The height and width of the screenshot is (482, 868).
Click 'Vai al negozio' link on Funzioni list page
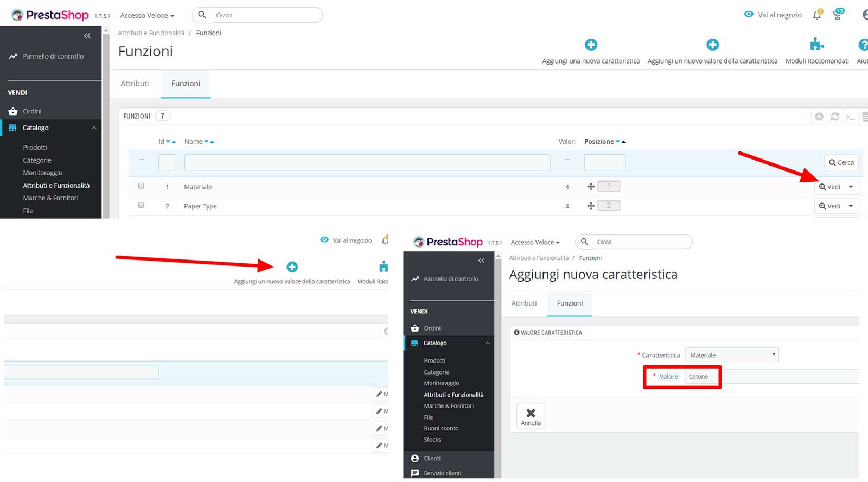(773, 15)
